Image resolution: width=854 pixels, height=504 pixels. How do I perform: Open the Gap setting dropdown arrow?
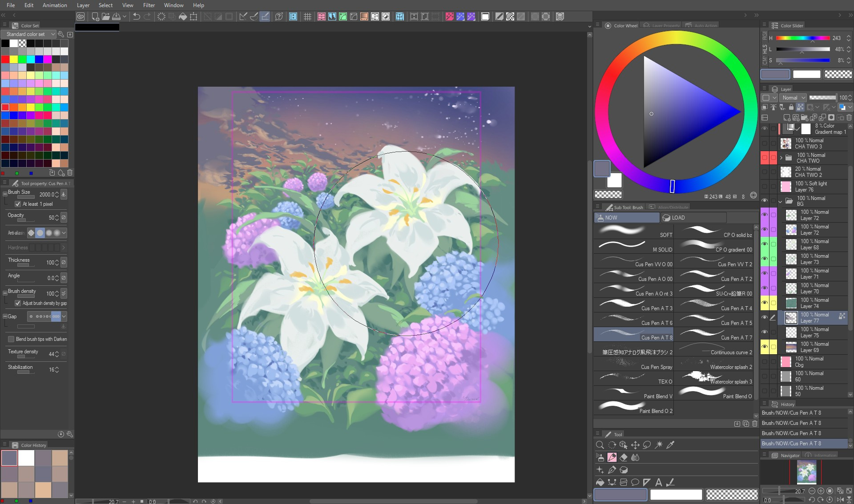(64, 316)
